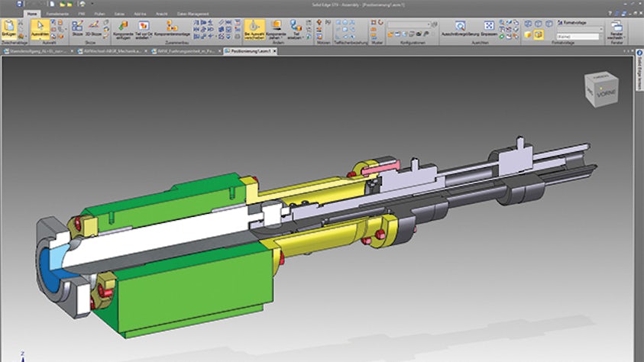Toggle Bei Auswahl verschieben
The height and width of the screenshot is (362, 644).
tap(254, 29)
